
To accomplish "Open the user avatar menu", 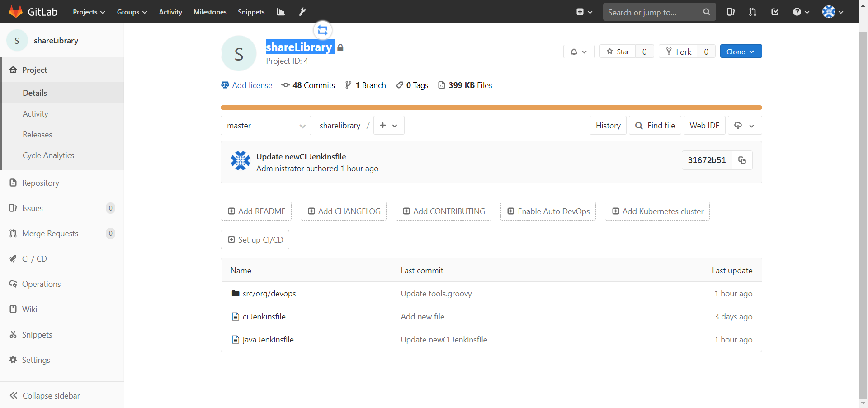I will (833, 12).
